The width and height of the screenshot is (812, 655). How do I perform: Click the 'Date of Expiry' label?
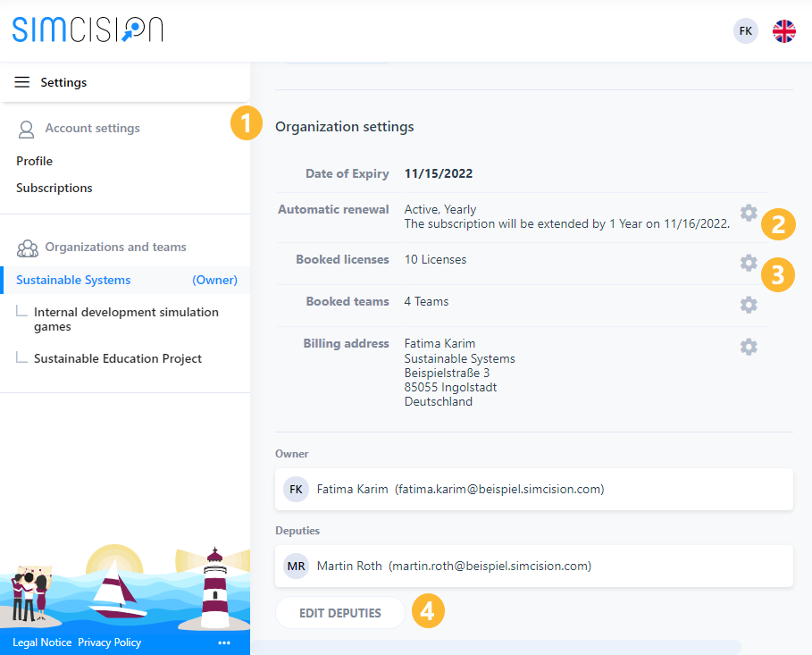pyautogui.click(x=347, y=173)
